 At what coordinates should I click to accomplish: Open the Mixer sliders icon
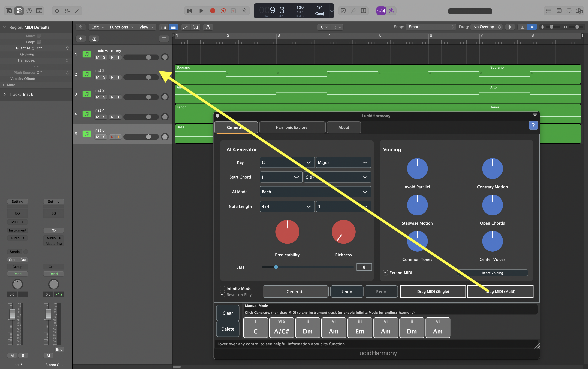67,11
